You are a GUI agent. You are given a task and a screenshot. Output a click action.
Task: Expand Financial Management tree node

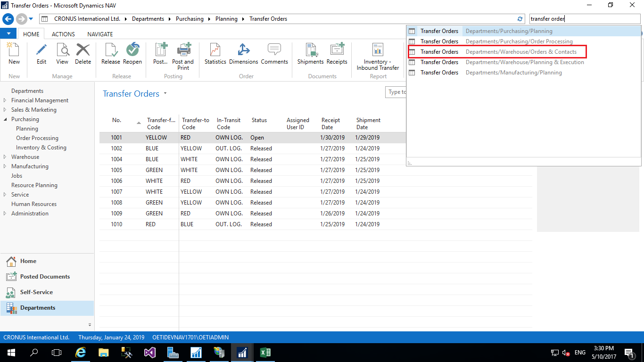click(x=5, y=100)
